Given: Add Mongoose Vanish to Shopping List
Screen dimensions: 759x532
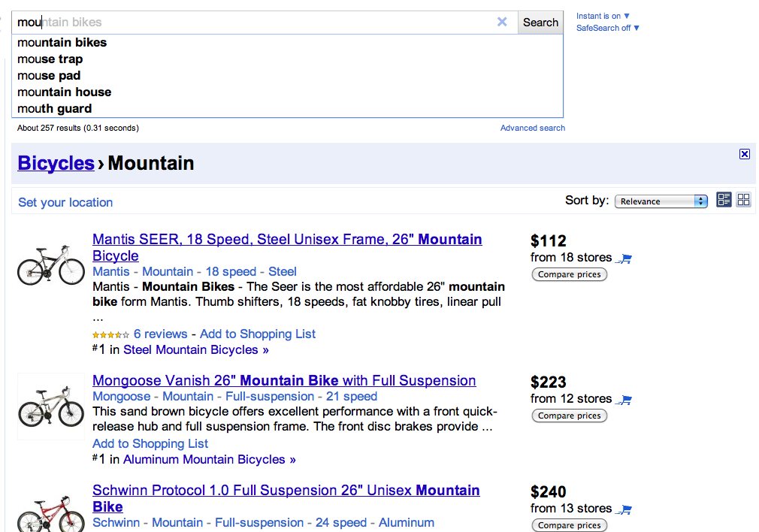Looking at the screenshot, I should tap(150, 444).
